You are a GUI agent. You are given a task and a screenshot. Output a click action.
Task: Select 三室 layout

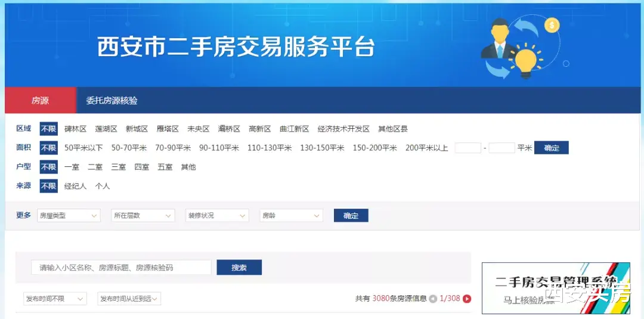click(x=118, y=167)
